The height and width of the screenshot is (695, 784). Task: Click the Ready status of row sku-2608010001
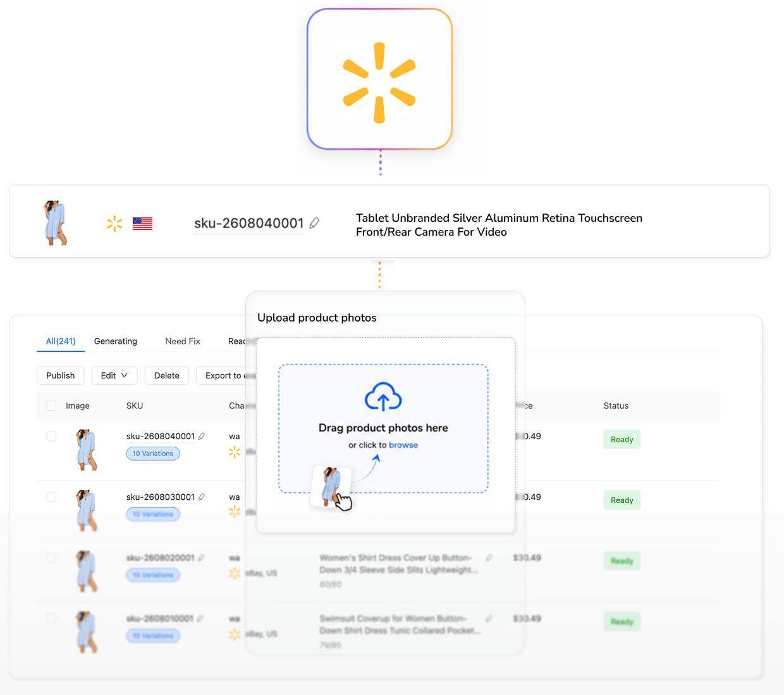click(622, 622)
